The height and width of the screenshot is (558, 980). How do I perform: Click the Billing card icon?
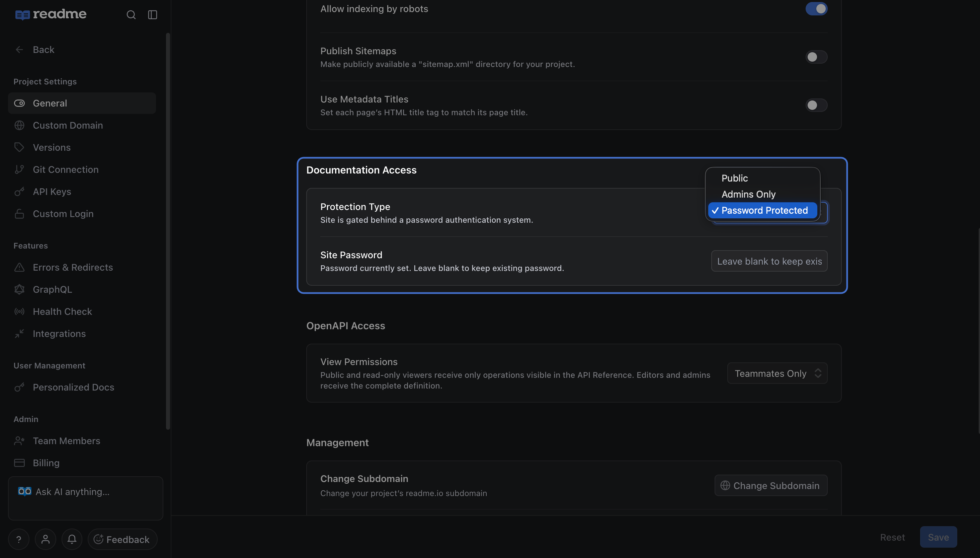point(19,463)
